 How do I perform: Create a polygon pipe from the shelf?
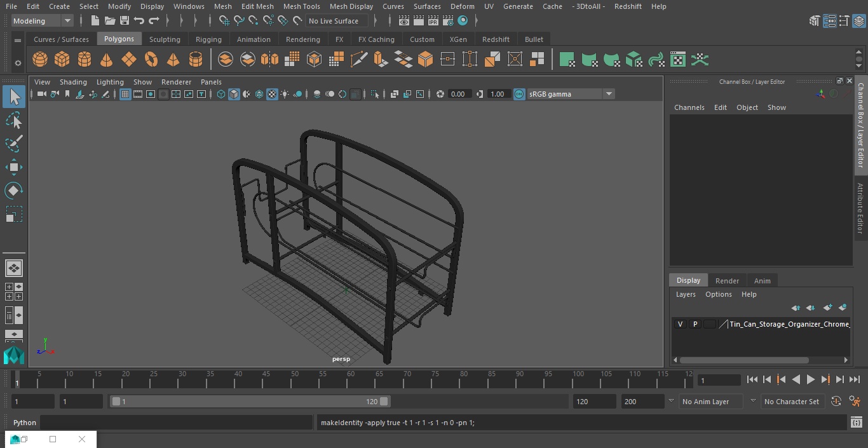(196, 60)
